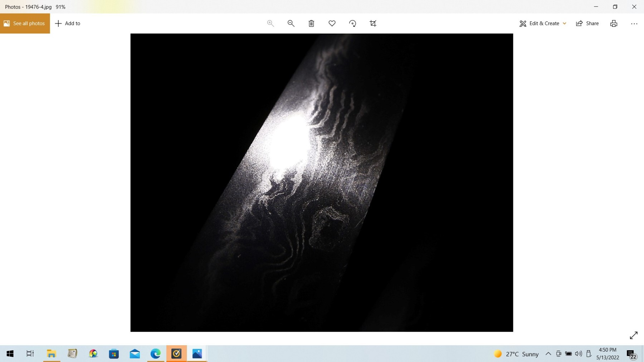The height and width of the screenshot is (362, 644).
Task: Go back to See all photos
Action: (25, 23)
